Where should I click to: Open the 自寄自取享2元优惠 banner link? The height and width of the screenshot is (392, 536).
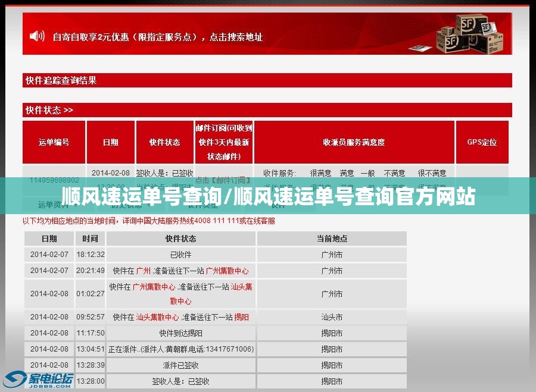click(x=158, y=37)
